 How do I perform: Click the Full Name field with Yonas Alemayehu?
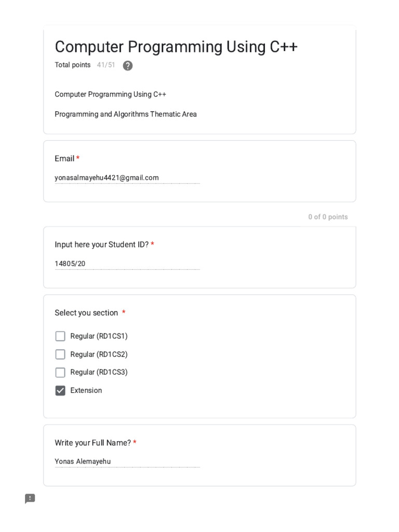(127, 461)
